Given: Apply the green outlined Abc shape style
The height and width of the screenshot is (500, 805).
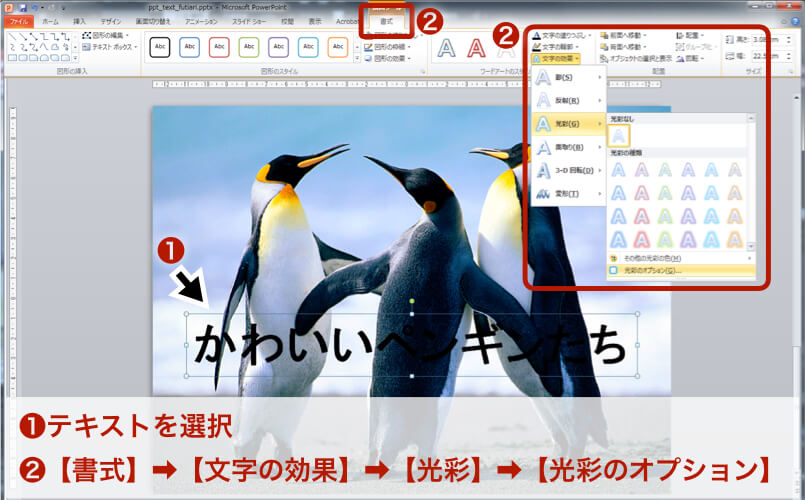Looking at the screenshot, I should click(x=249, y=47).
